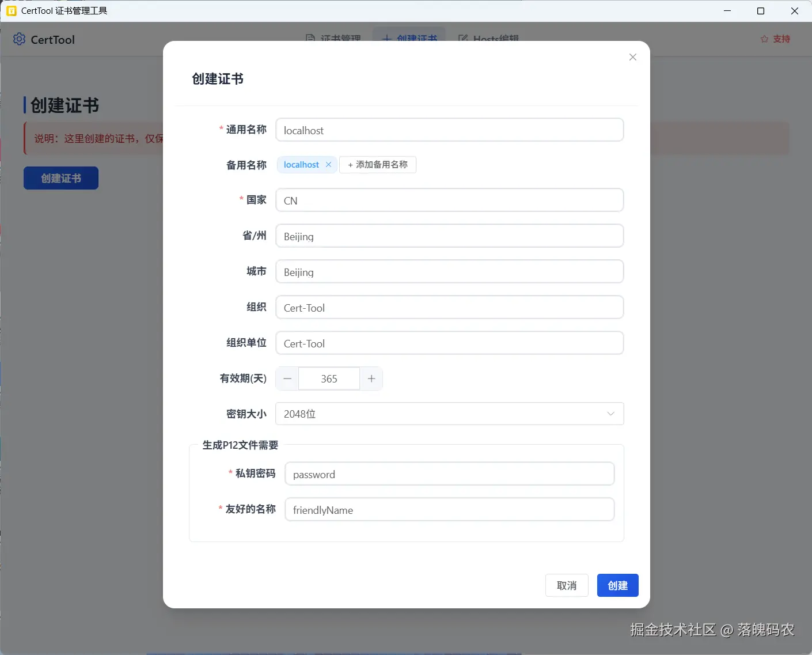Click the 生成P12文件需要 group label
812x655 pixels.
(x=240, y=445)
